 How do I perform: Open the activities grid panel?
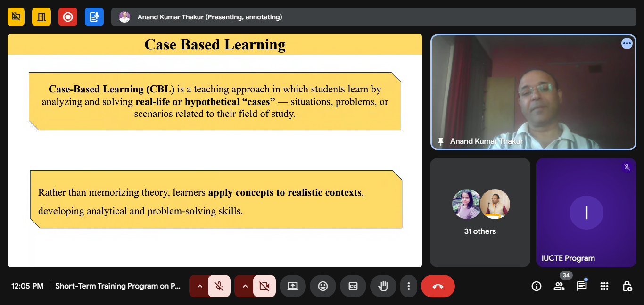(604, 286)
